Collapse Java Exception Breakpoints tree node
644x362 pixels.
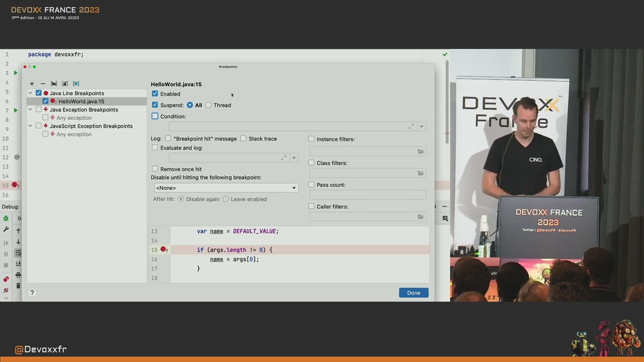[30, 110]
